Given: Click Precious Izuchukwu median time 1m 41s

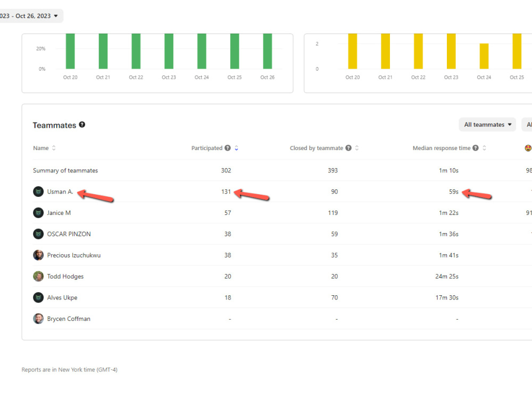Looking at the screenshot, I should [x=448, y=255].
